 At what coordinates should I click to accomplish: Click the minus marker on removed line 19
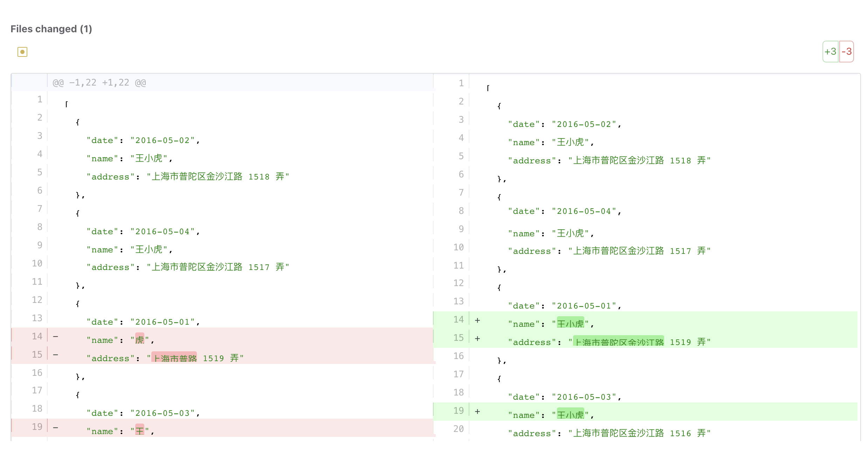56,428
